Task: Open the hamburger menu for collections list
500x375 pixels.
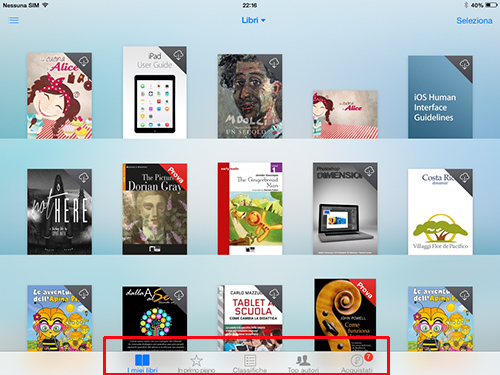Action: (x=14, y=20)
